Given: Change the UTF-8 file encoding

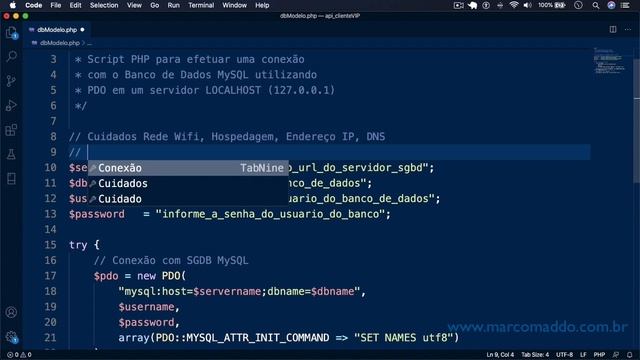Looking at the screenshot, I should point(564,355).
